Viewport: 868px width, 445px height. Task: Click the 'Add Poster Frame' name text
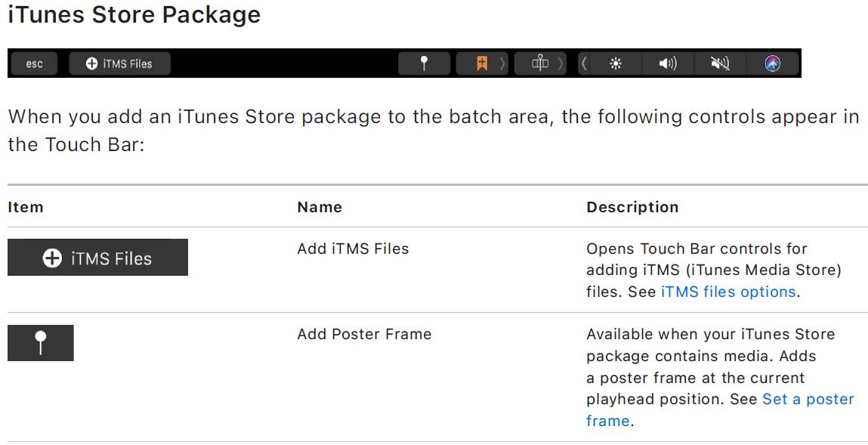tap(364, 334)
